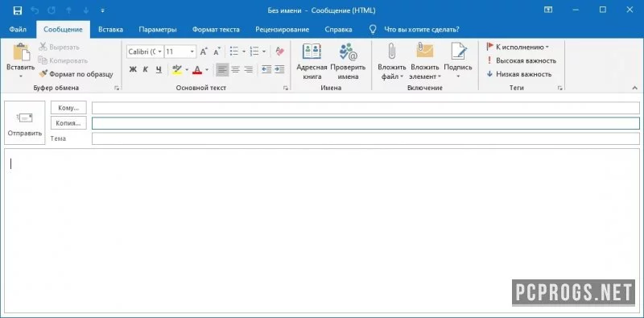Click the Numbering list icon
Image resolution: width=644 pixels, height=318 pixels.
tap(254, 52)
